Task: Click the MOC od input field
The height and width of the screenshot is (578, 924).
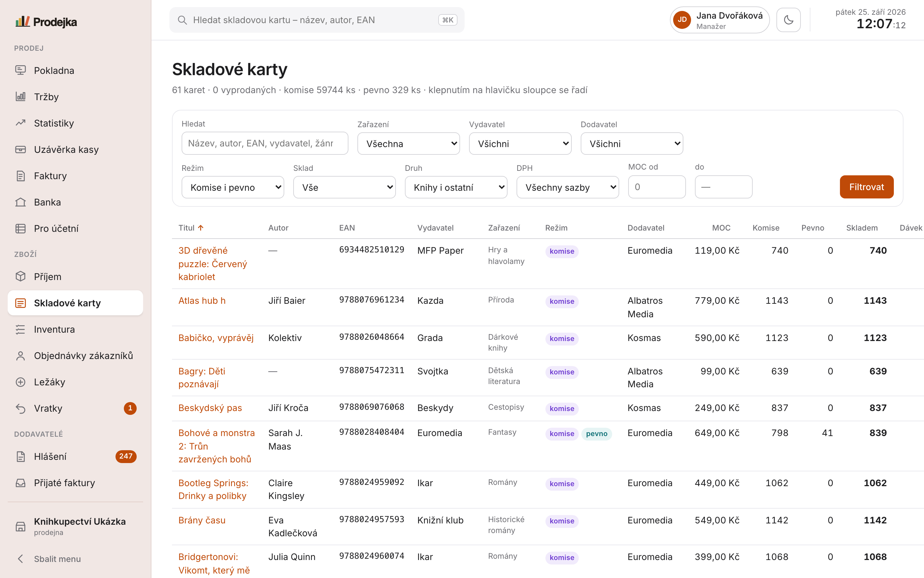Action: pos(657,187)
